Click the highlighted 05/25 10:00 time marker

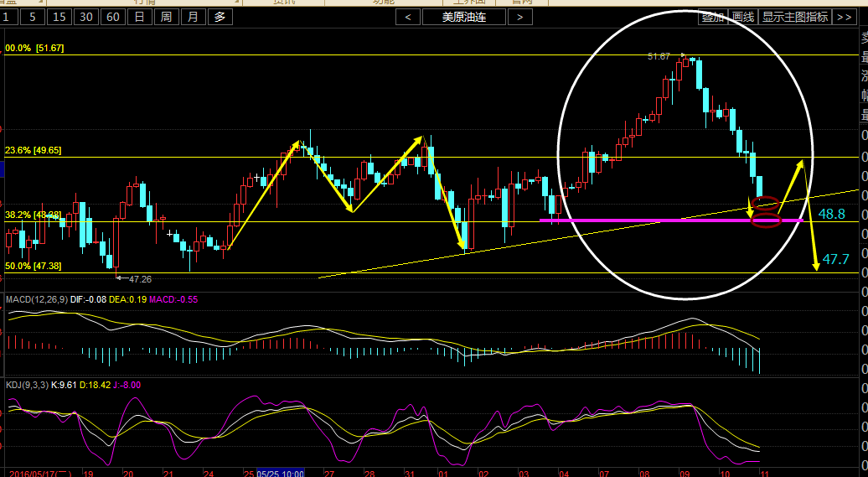[x=280, y=473]
